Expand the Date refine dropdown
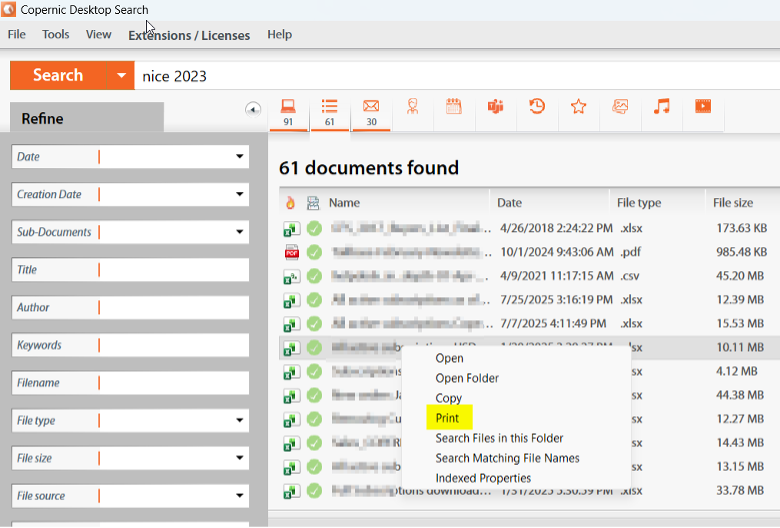The width and height of the screenshot is (780, 528). 240,157
